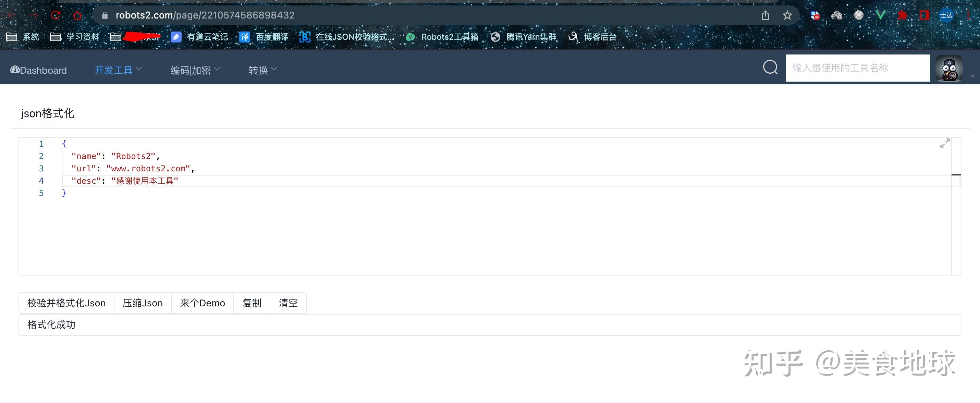Open the 有道云笔记 bookmark
This screenshot has width=980, height=403.
199,37
